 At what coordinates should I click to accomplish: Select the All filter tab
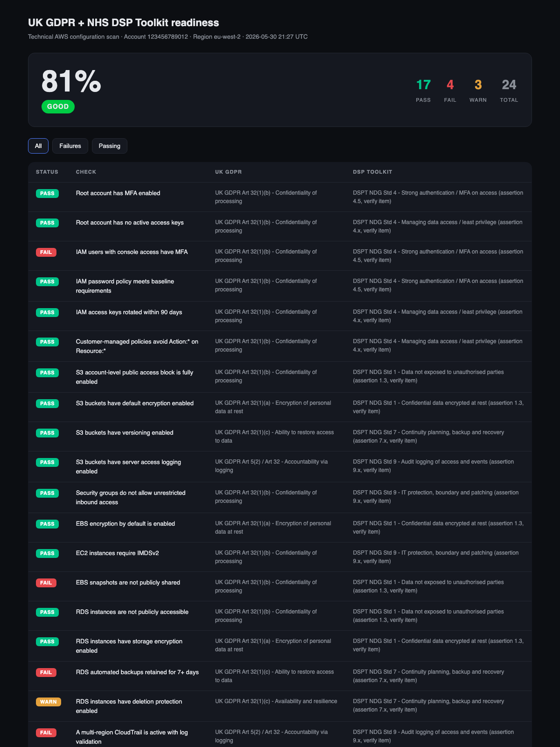pos(38,146)
